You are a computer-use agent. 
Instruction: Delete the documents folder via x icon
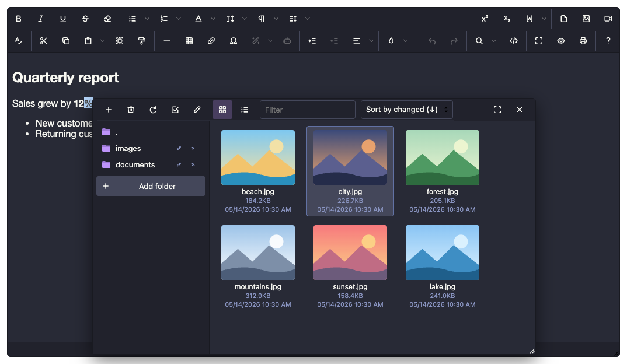coord(193,164)
